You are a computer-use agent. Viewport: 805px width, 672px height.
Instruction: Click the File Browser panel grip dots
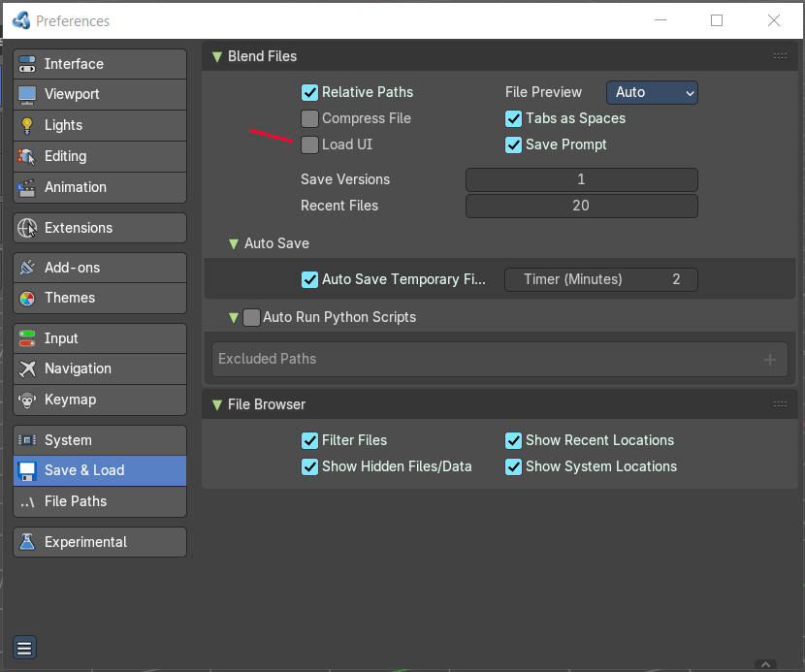(x=780, y=404)
